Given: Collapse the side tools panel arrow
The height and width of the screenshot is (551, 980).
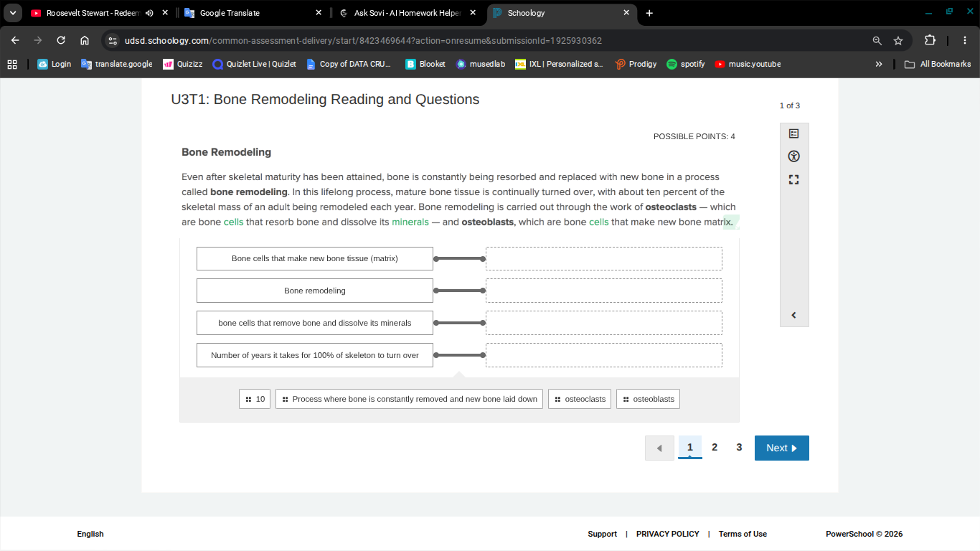Looking at the screenshot, I should [x=793, y=315].
